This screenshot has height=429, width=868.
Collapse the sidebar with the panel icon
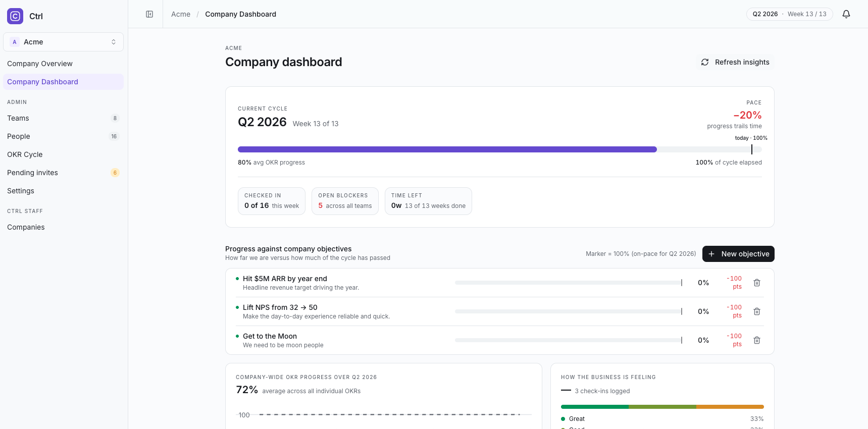point(149,14)
